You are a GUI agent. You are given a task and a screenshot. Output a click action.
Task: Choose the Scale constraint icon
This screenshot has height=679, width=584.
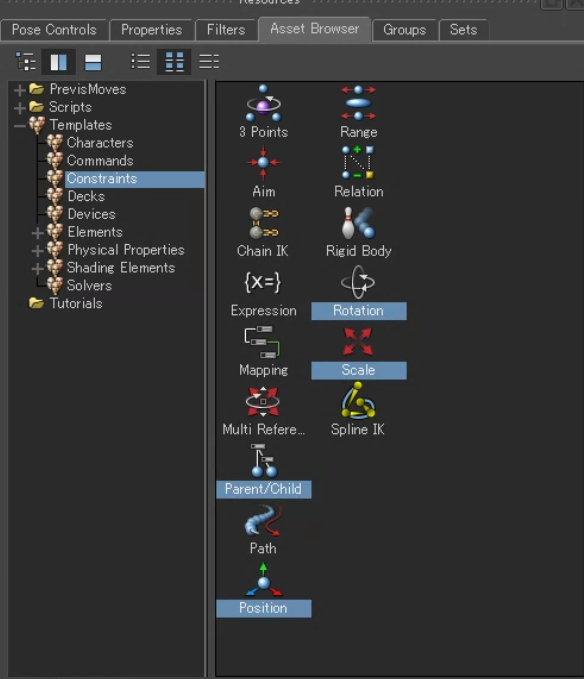358,342
